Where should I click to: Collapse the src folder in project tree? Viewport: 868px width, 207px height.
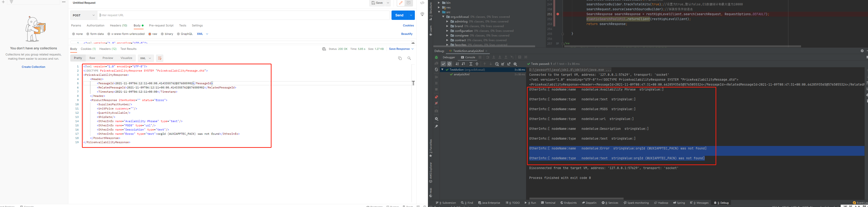tap(439, 12)
